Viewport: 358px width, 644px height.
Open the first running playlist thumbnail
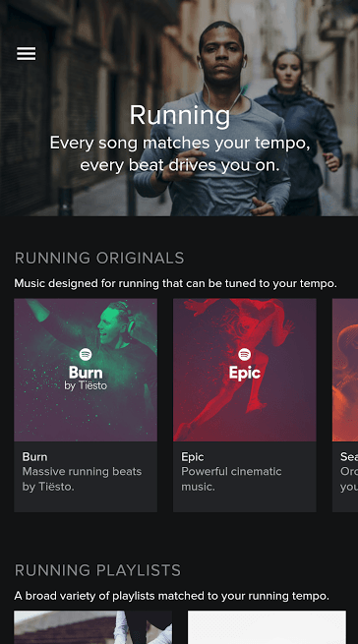click(x=92, y=627)
